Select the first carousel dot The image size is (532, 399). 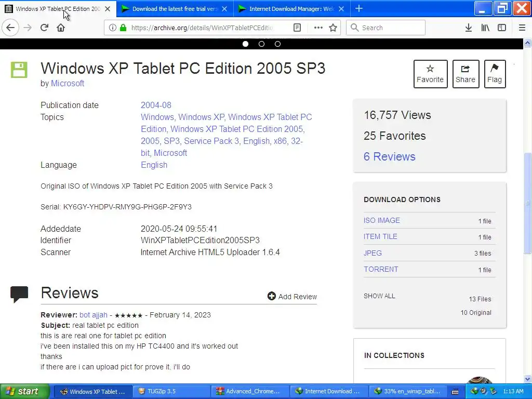click(x=245, y=44)
